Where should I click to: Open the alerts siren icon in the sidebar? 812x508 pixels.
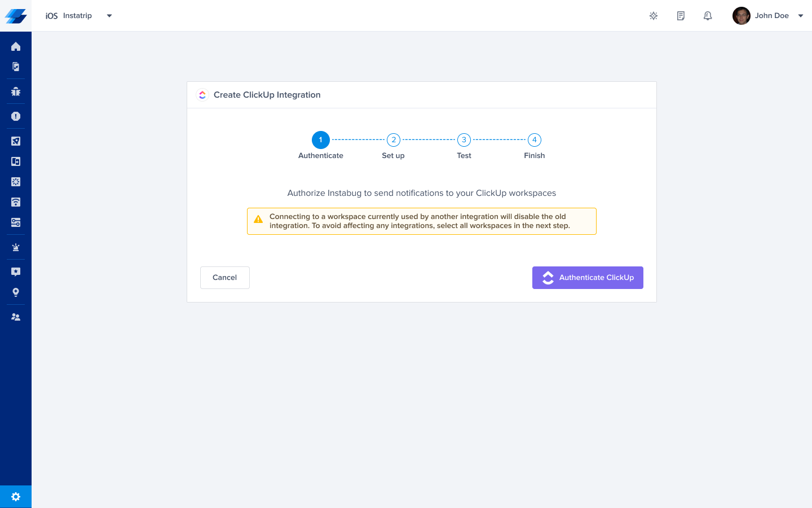pyautogui.click(x=16, y=247)
